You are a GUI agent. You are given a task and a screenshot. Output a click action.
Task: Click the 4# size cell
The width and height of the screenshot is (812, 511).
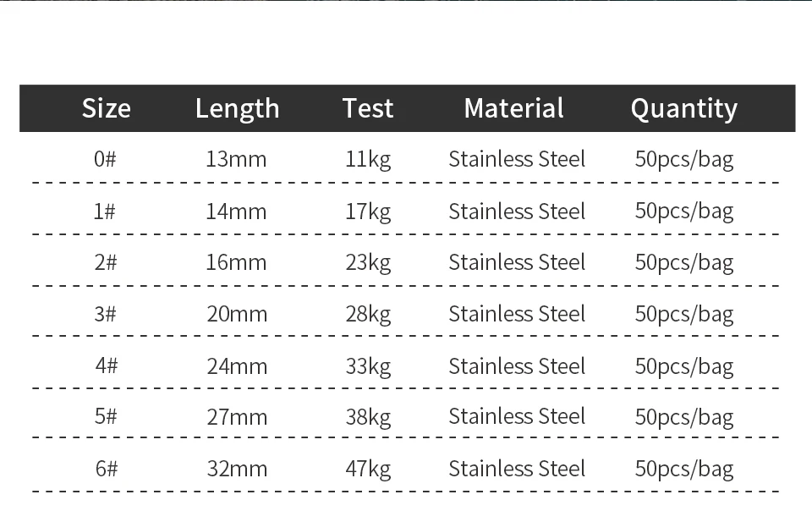pos(106,366)
